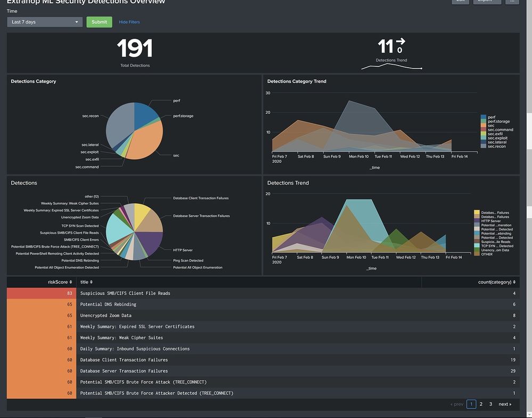
Task: Click the 'next »' pagination link
Action: [504, 404]
